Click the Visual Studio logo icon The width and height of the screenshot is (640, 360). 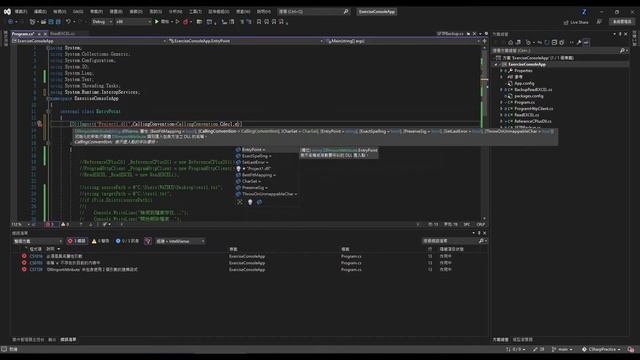[x=7, y=11]
